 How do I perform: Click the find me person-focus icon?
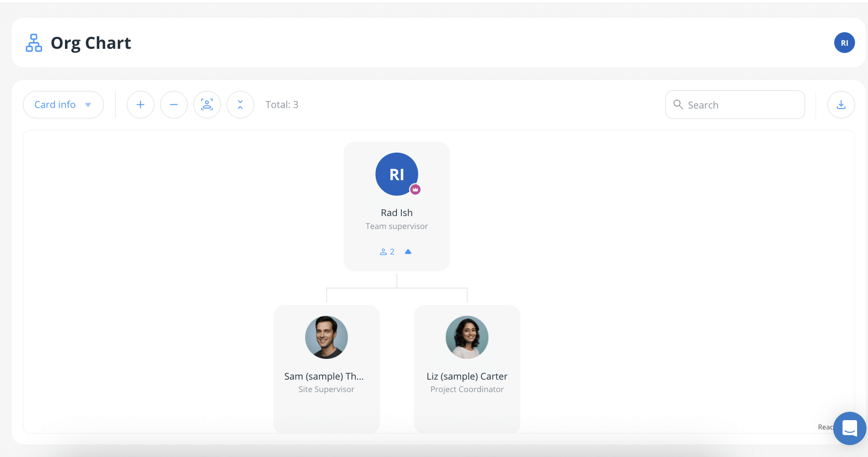[x=207, y=105]
